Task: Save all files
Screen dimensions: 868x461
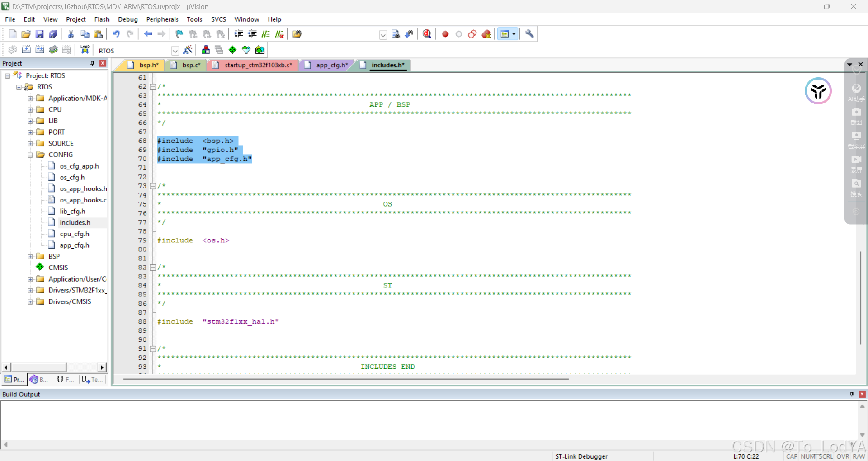Action: (53, 34)
